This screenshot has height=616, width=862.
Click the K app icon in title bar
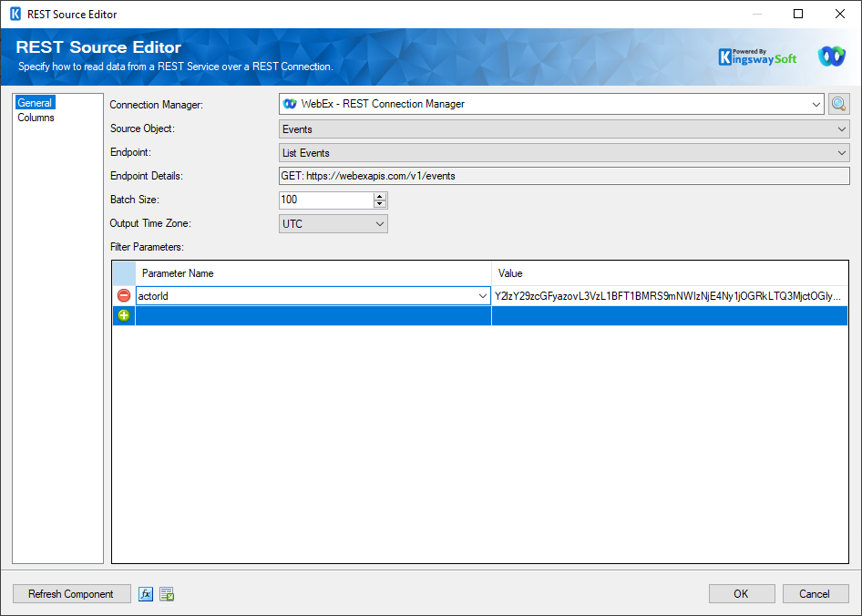click(15, 14)
